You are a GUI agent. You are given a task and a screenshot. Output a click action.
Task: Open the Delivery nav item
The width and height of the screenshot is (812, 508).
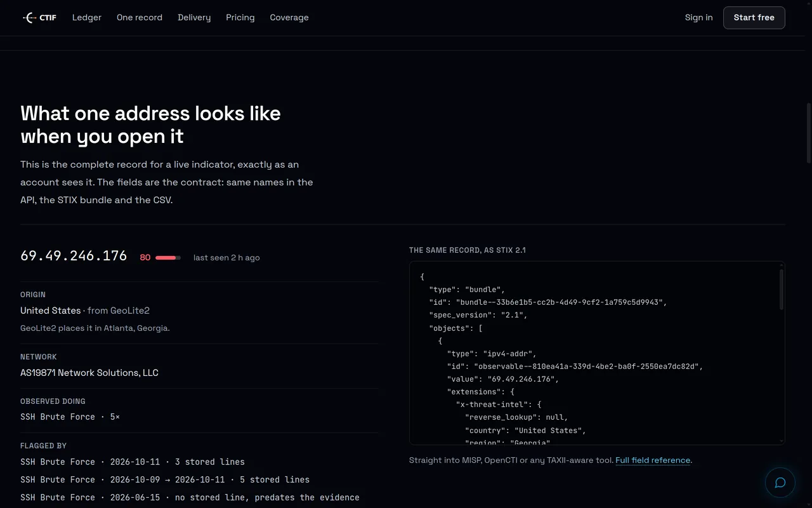194,18
